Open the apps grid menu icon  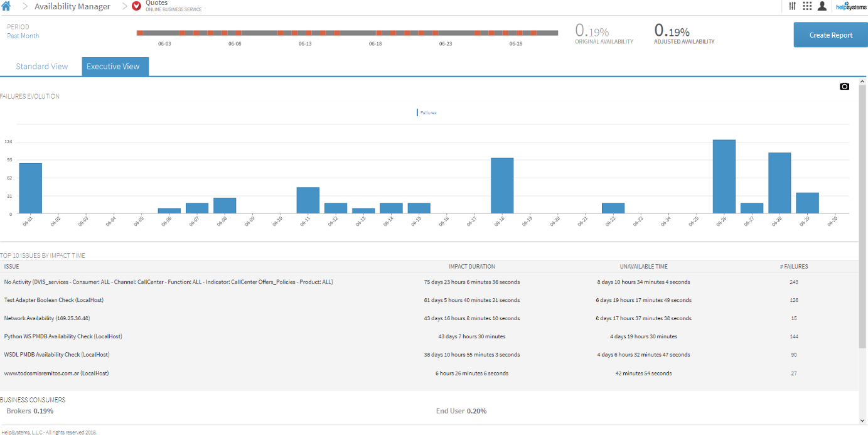click(807, 6)
